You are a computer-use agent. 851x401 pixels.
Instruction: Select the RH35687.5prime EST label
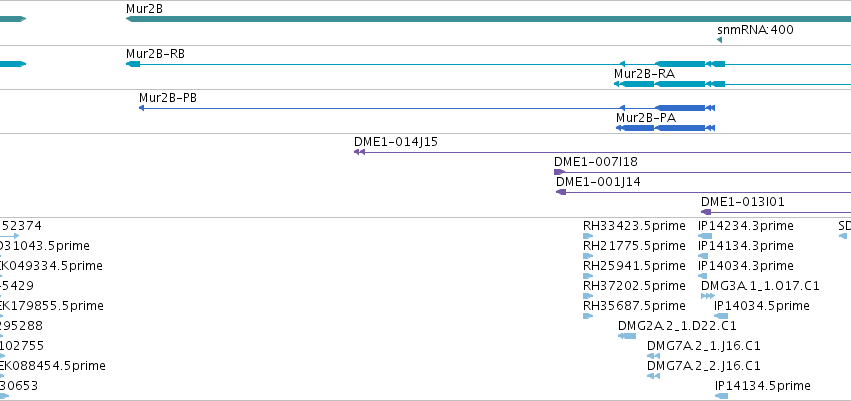click(x=634, y=306)
